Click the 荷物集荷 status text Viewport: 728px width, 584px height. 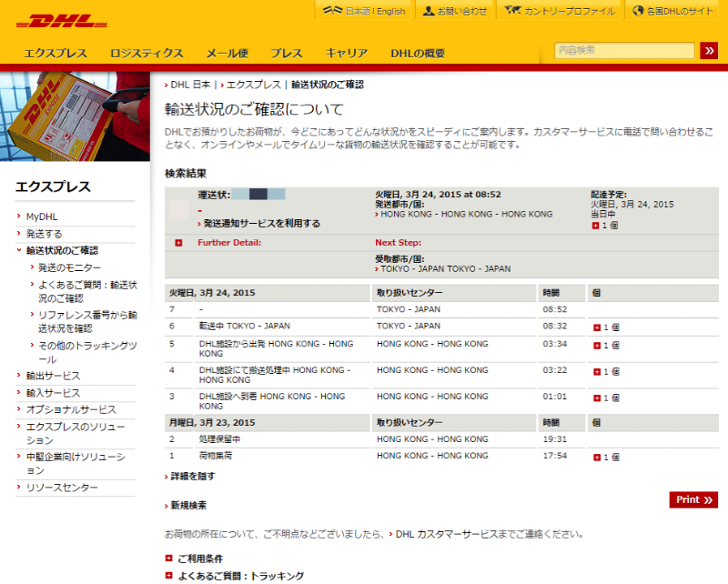[216, 456]
